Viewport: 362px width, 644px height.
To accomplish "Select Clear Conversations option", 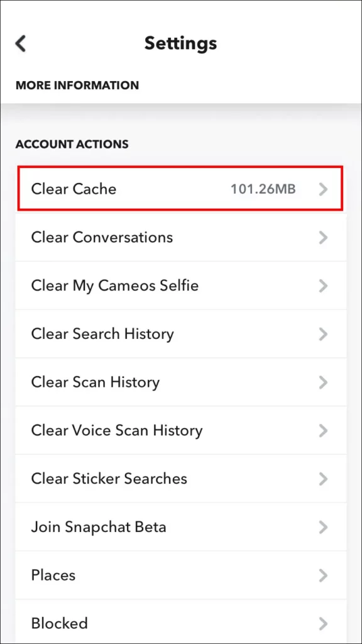I will pyautogui.click(x=180, y=237).
